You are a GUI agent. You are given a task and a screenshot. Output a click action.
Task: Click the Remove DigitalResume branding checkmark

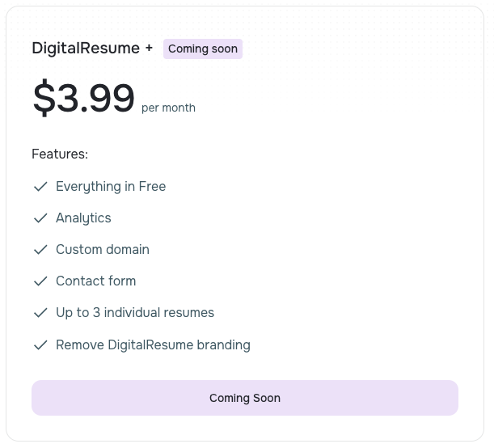tap(40, 345)
